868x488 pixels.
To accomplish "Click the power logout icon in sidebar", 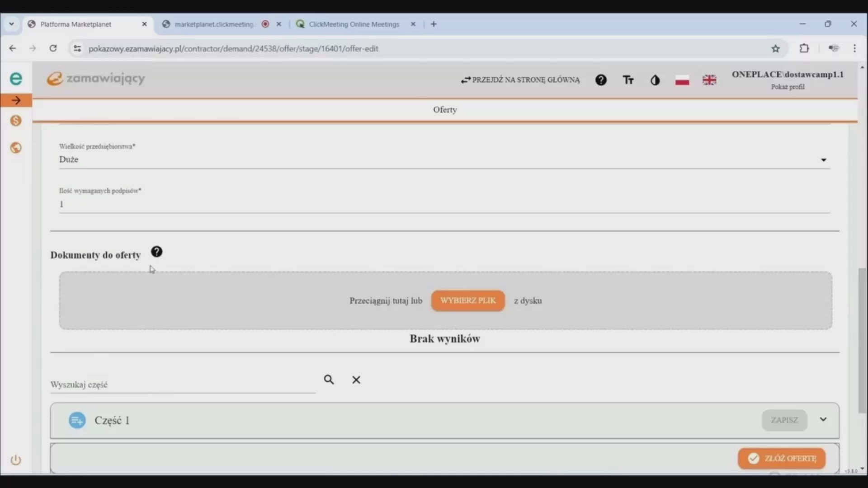I will click(16, 460).
